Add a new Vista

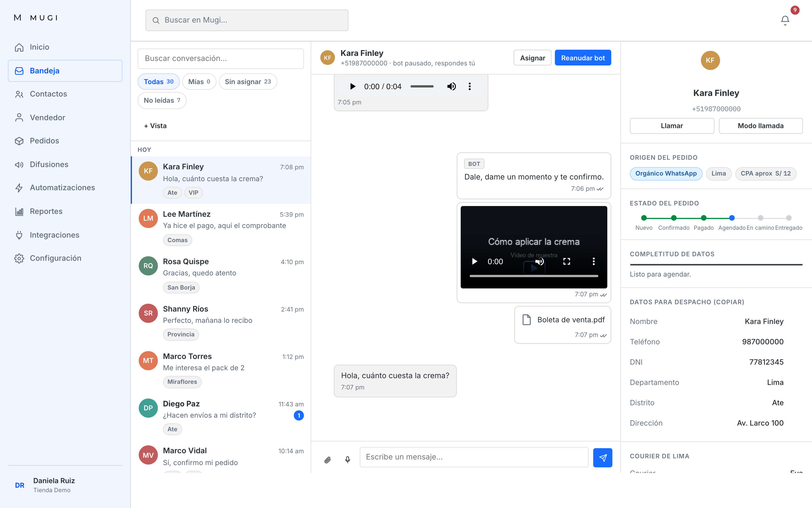coord(155,126)
